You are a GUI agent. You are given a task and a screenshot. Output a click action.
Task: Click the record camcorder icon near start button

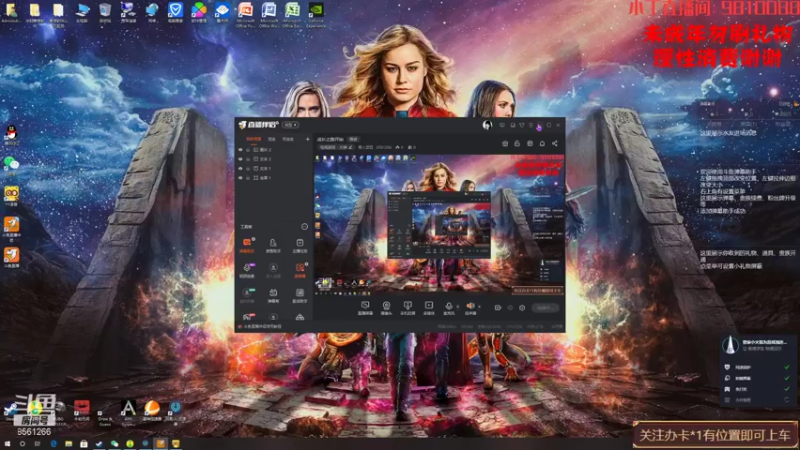tap(498, 308)
